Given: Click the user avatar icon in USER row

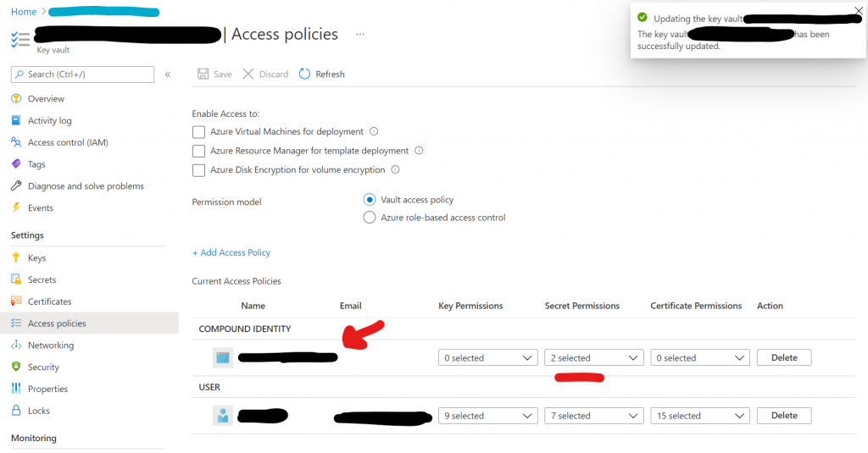Looking at the screenshot, I should (223, 416).
